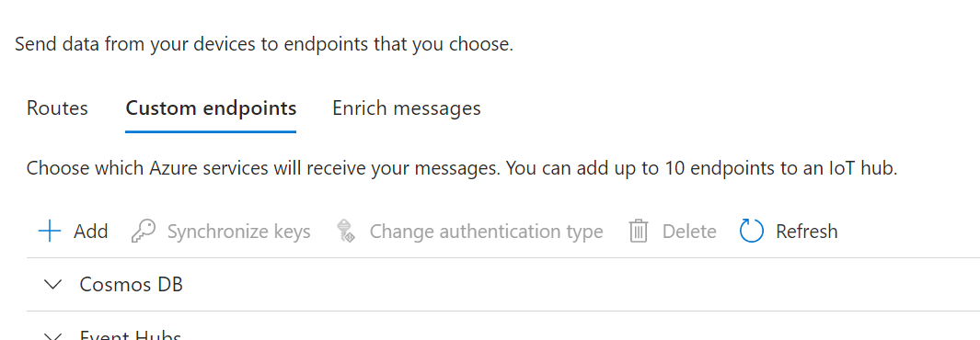Click the Refresh text button
Image resolution: width=980 pixels, height=340 pixels.
(806, 232)
